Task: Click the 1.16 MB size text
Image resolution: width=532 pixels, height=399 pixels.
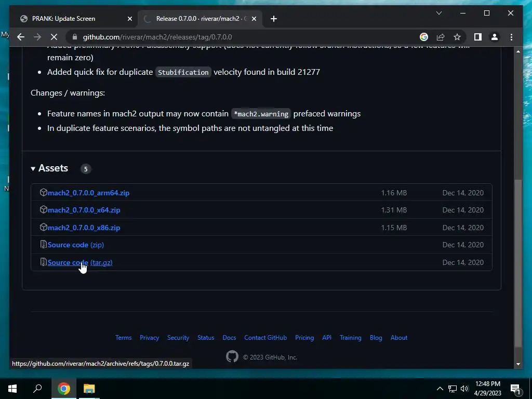Action: (x=394, y=193)
